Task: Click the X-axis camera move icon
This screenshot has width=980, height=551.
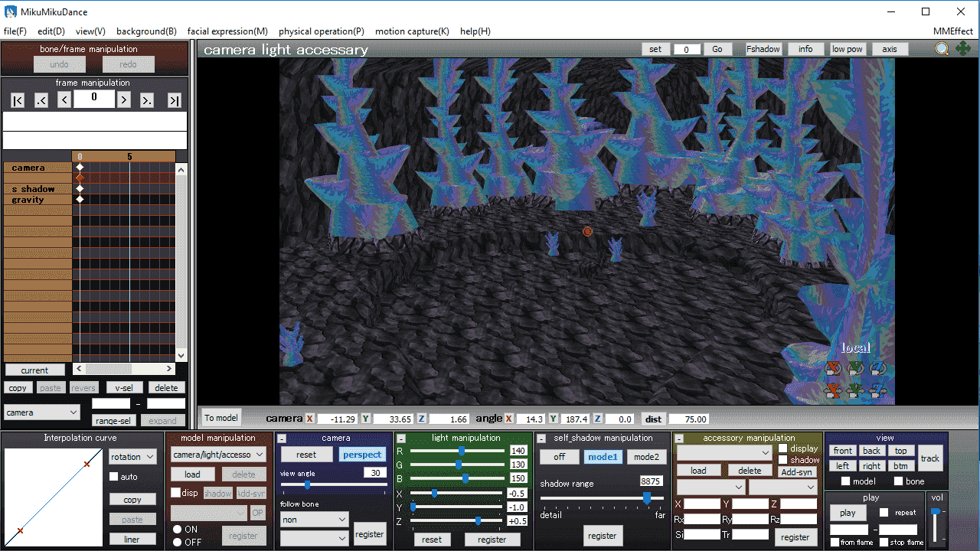Action: point(833,391)
